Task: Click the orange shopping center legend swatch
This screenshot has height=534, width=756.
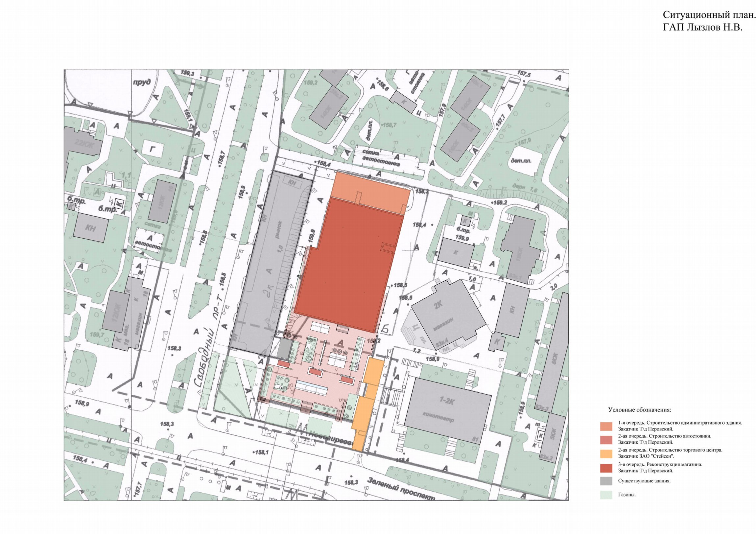Action: (606, 453)
